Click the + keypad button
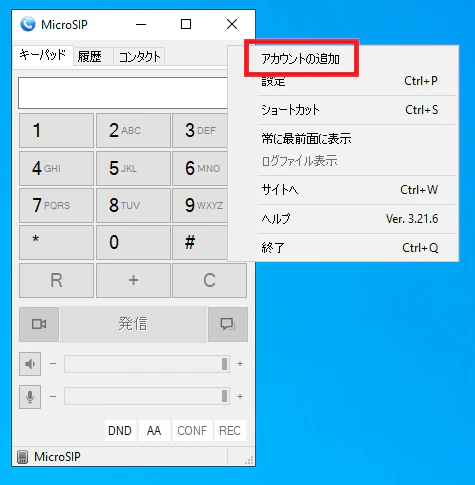 point(133,280)
